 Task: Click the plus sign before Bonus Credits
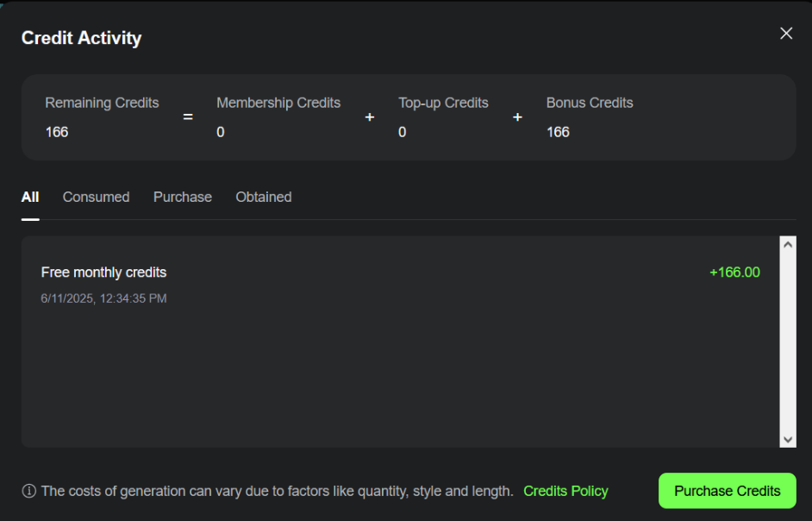click(517, 117)
